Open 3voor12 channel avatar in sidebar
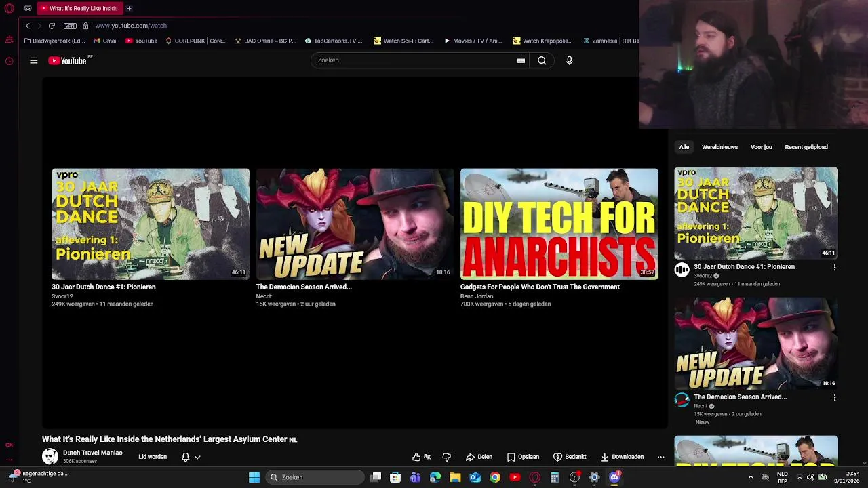The image size is (868, 488). (682, 270)
